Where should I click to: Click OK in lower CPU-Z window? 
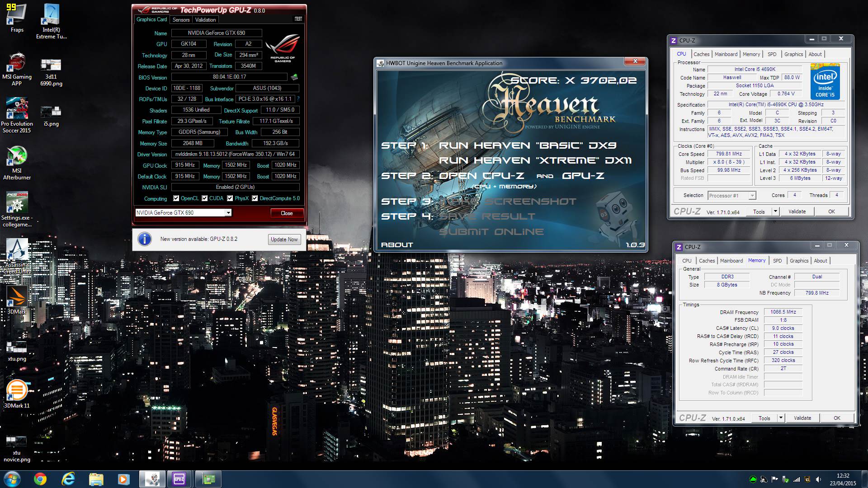tap(837, 418)
